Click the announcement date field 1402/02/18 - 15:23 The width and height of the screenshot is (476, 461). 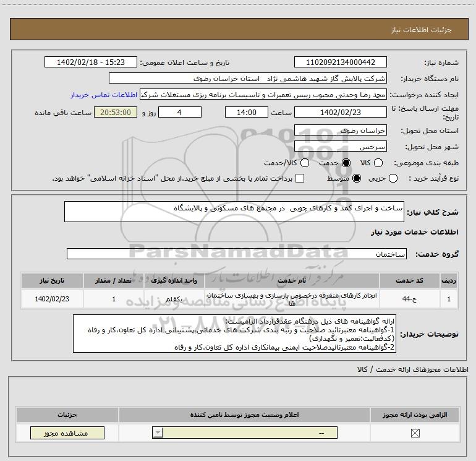91,62
